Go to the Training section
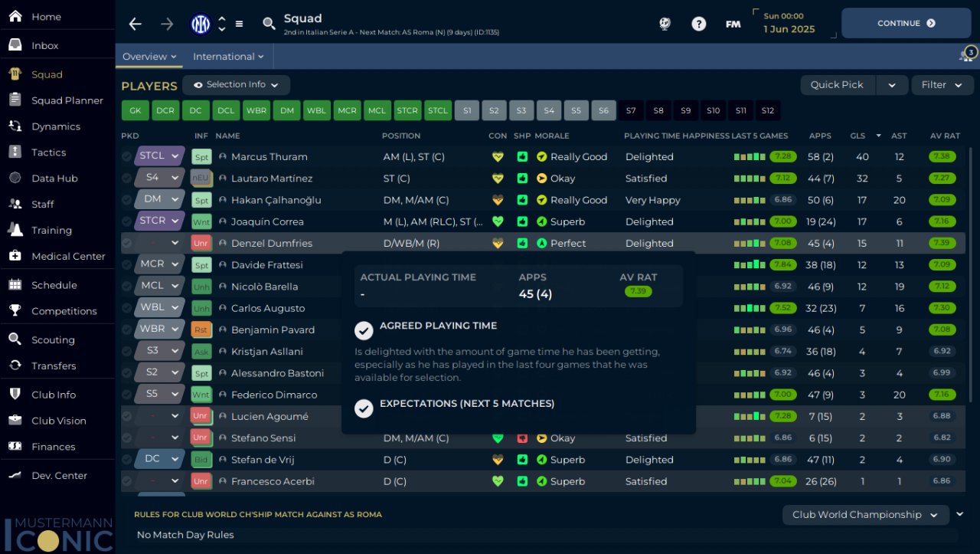 [51, 231]
